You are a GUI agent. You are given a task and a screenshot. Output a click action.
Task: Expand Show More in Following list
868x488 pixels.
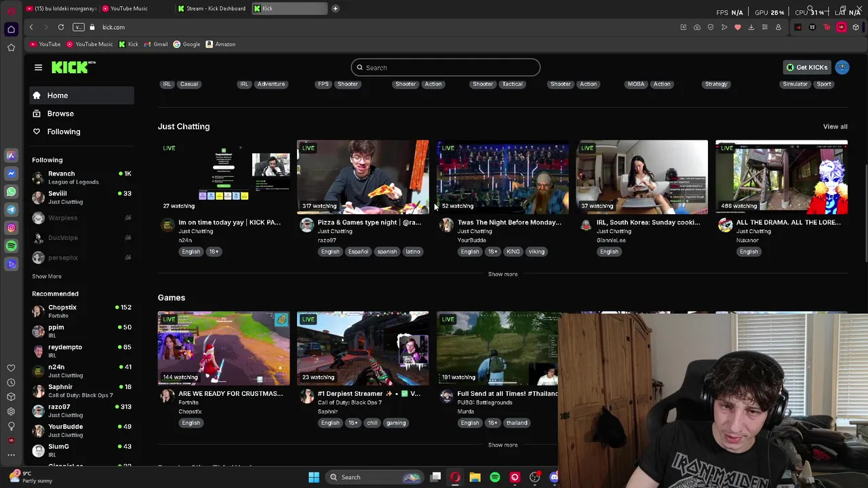point(47,276)
